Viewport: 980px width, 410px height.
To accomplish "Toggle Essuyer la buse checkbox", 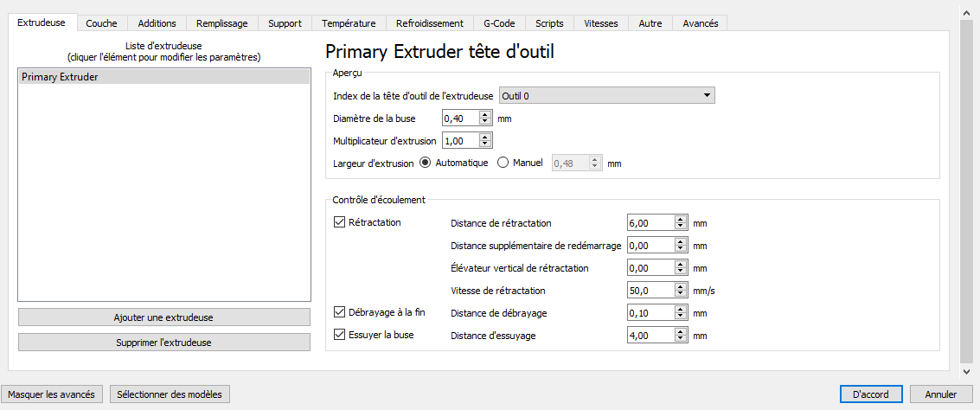I will click(340, 334).
